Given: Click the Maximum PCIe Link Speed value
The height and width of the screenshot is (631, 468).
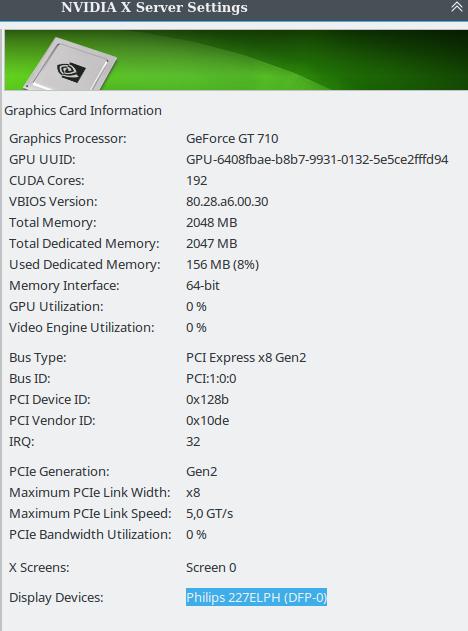Looking at the screenshot, I should 209,513.
